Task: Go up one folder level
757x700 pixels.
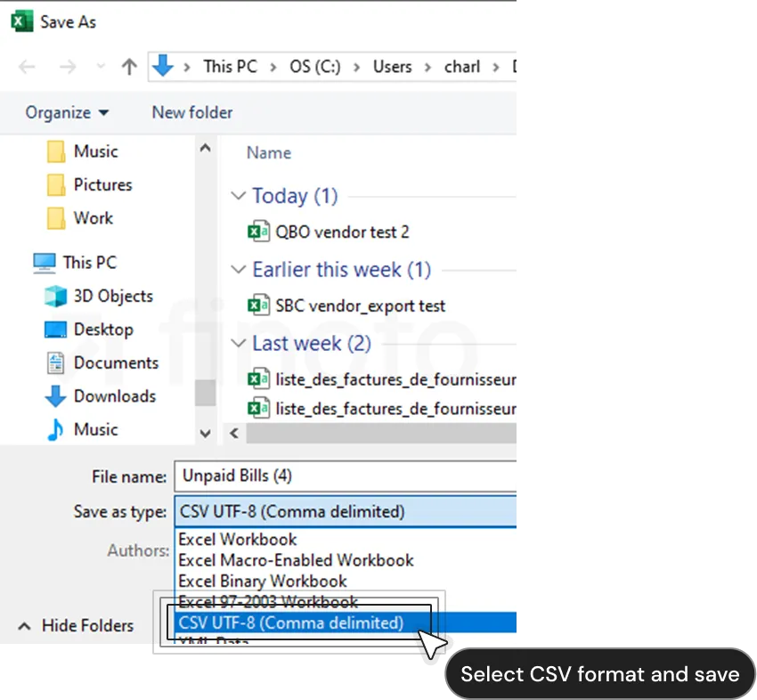Action: click(129, 67)
